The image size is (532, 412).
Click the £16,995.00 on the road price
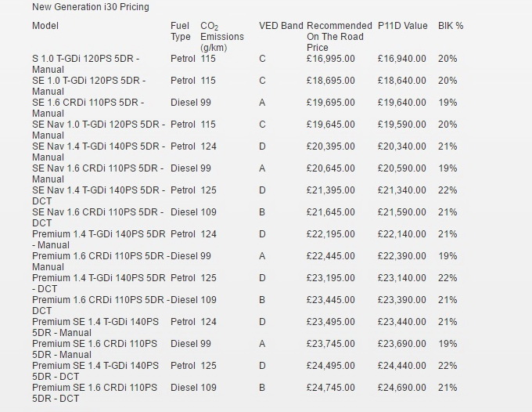(x=330, y=59)
